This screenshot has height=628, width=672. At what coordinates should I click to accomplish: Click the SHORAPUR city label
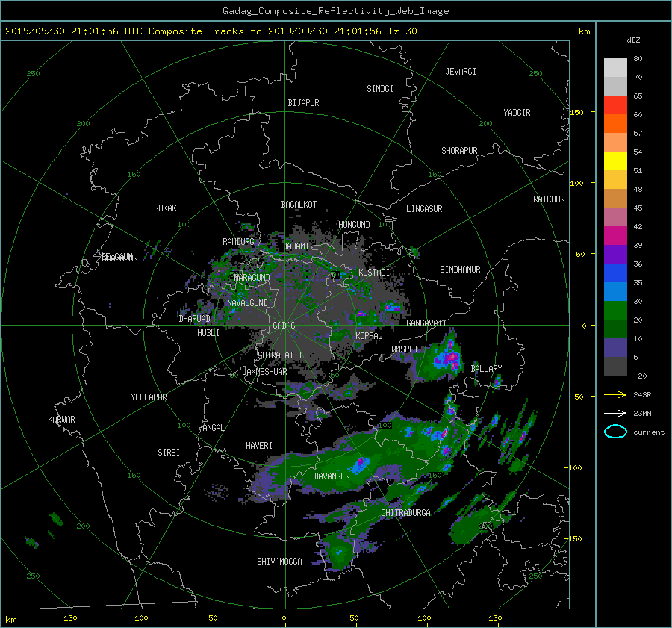(x=459, y=151)
